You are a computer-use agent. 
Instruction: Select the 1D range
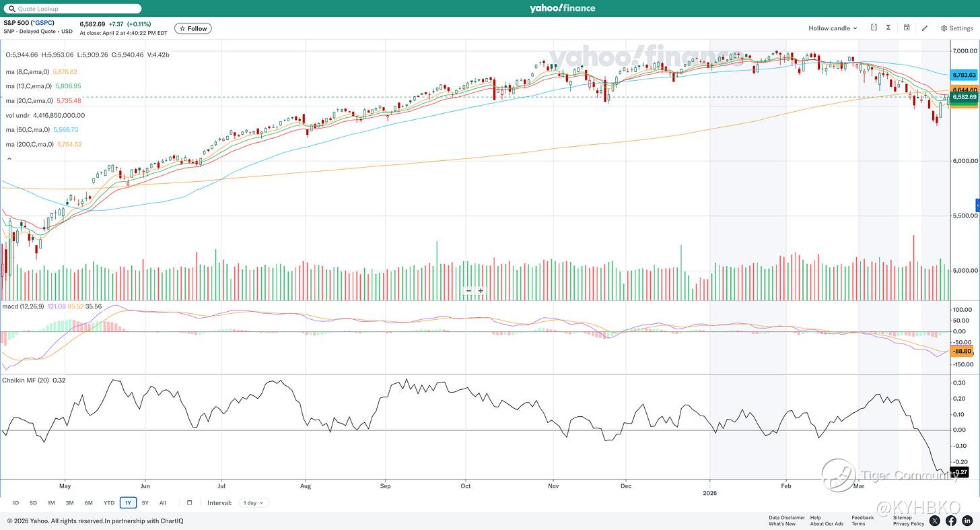point(15,503)
